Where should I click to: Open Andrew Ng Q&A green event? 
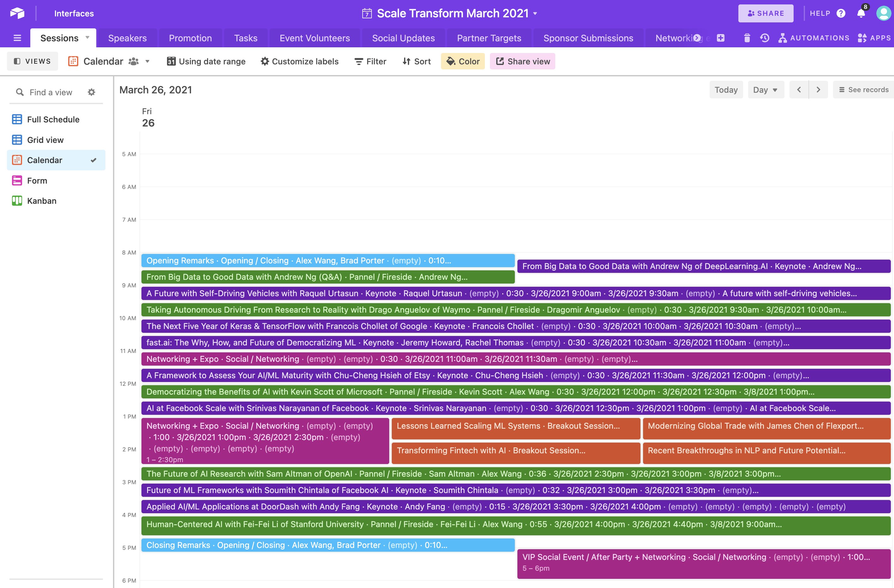pyautogui.click(x=328, y=277)
